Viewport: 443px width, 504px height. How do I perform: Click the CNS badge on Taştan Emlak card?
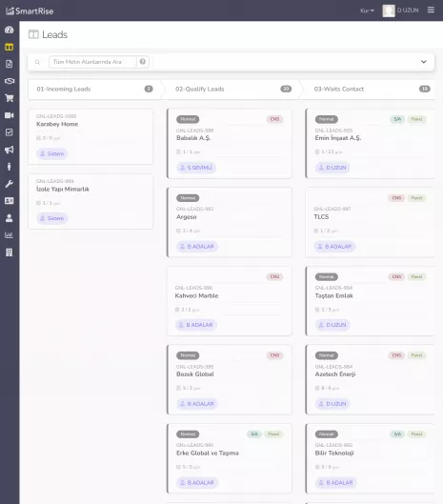point(396,276)
